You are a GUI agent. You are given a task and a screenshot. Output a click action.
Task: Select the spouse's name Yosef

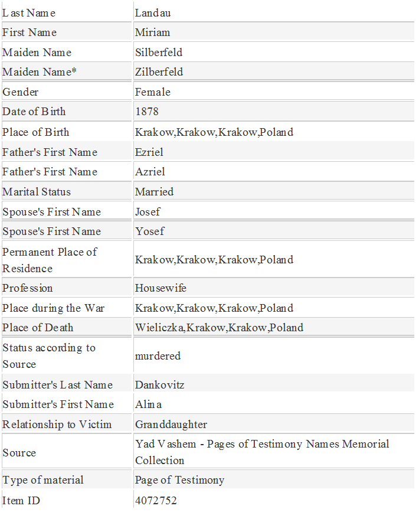pyautogui.click(x=149, y=231)
